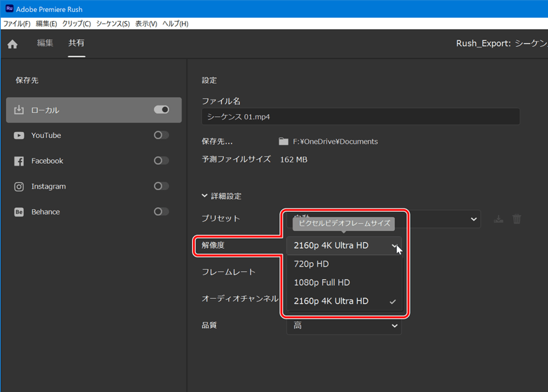
Task: Choose 720p HD from resolution list
Action: point(345,264)
